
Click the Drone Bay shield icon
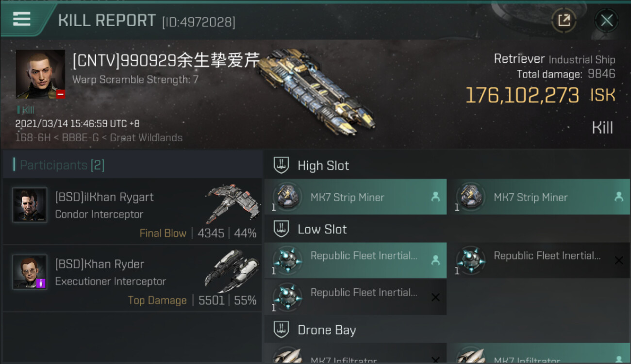pos(281,330)
